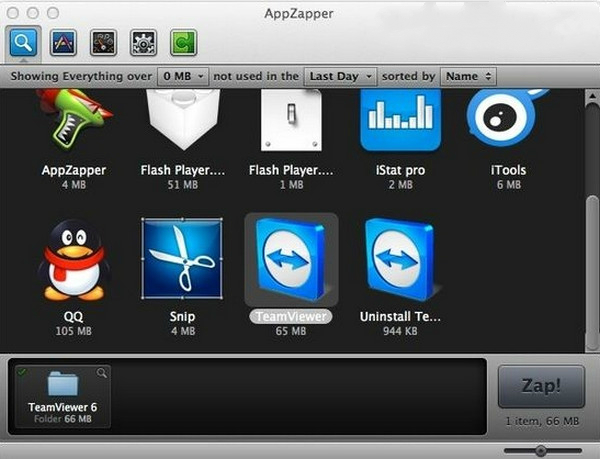This screenshot has width=600, height=459.
Task: Select the magnifier search tool in toolbar
Action: [x=23, y=42]
